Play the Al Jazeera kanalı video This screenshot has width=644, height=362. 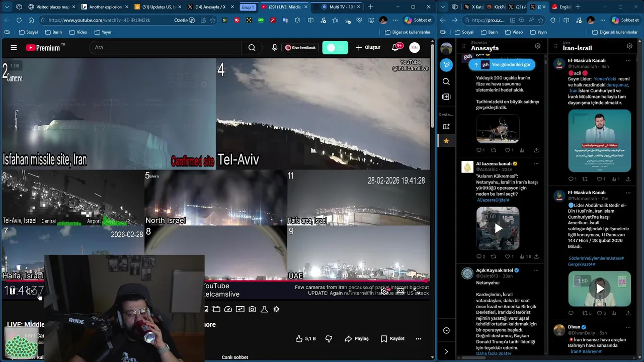[498, 228]
